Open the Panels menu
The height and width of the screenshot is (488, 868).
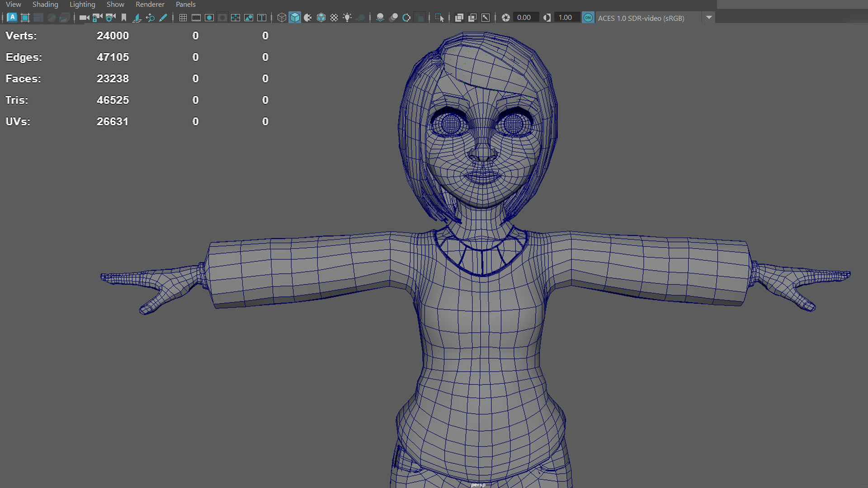click(x=185, y=5)
